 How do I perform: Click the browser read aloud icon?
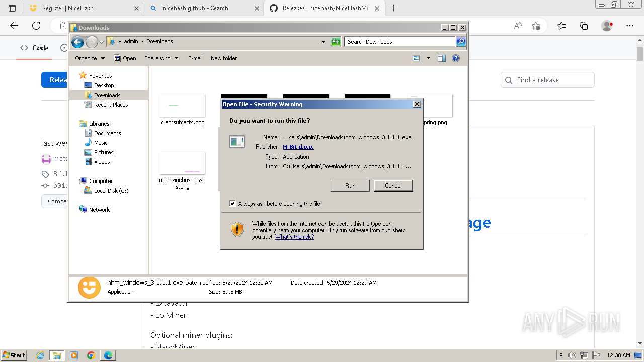tap(518, 26)
